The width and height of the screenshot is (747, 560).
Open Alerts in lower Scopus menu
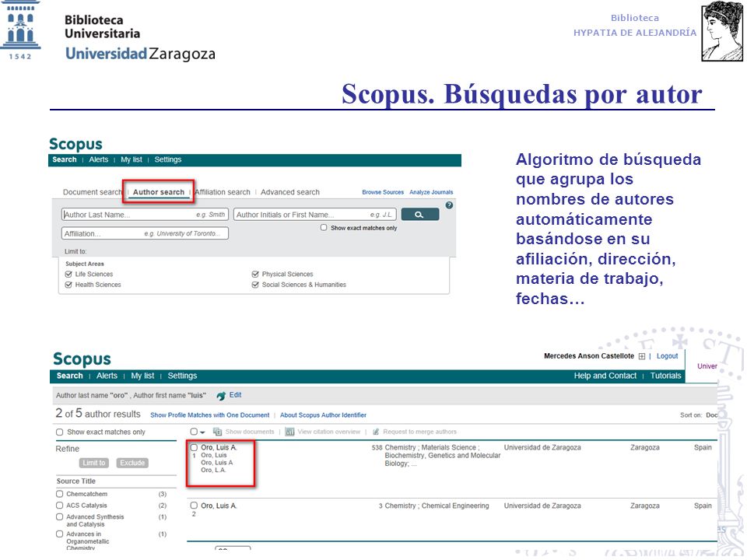coord(107,376)
